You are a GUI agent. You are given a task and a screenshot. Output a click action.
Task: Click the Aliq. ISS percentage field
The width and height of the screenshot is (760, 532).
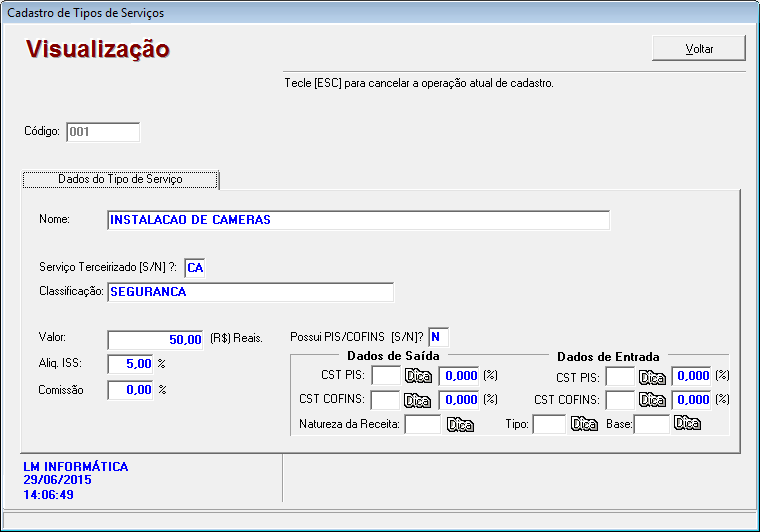click(130, 364)
